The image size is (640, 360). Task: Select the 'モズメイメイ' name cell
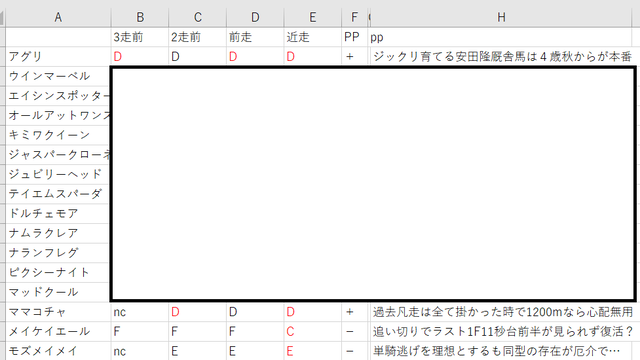coord(58,351)
